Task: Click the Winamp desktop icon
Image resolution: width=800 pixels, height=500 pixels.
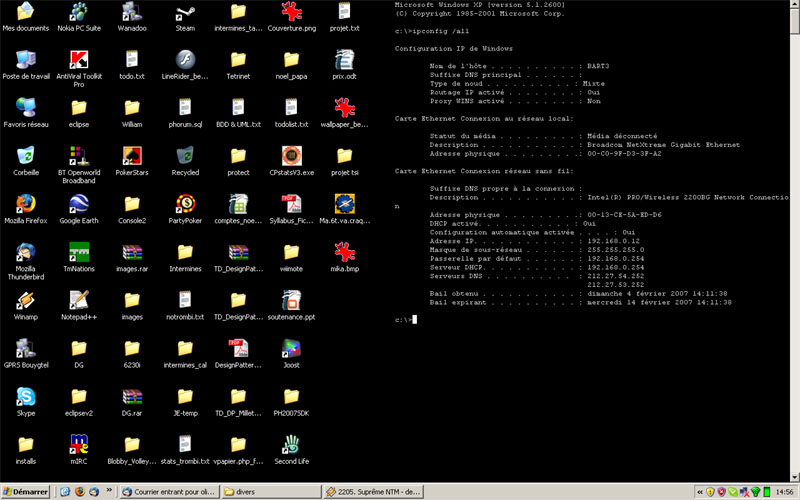Action: click(x=26, y=300)
